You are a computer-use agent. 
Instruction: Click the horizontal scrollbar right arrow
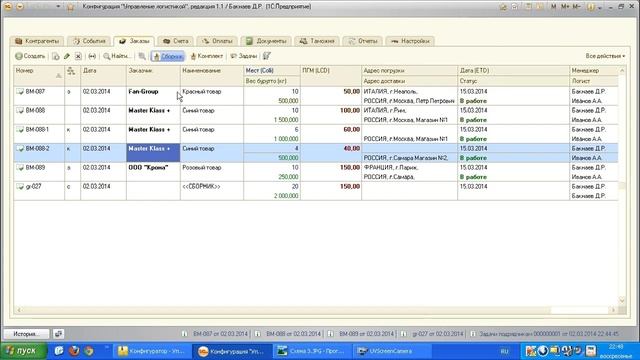[x=613, y=310]
